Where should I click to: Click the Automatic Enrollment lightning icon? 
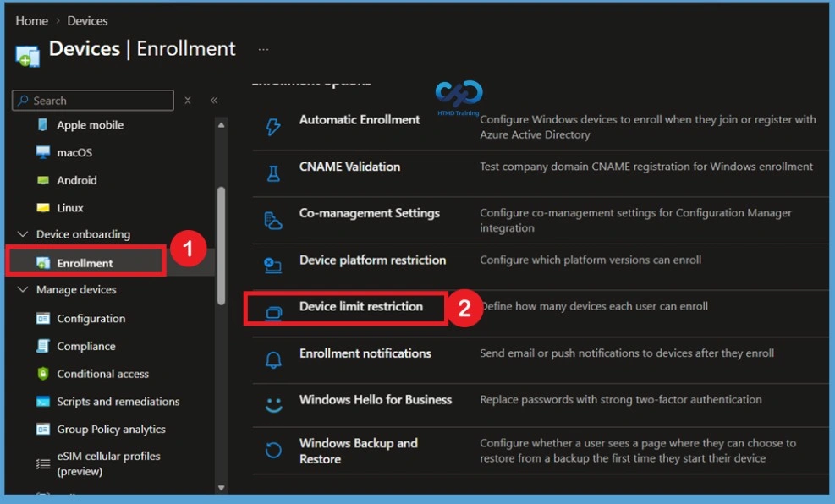[273, 127]
